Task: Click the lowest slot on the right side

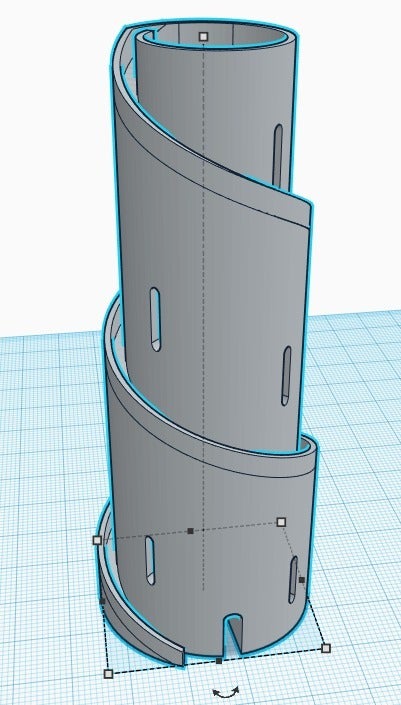Action: tap(293, 580)
